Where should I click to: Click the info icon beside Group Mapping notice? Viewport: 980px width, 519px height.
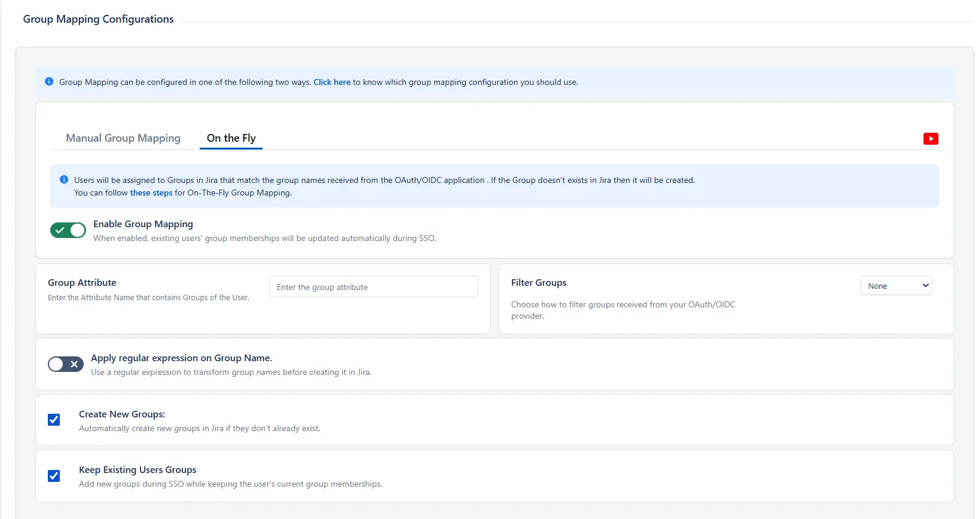click(49, 81)
